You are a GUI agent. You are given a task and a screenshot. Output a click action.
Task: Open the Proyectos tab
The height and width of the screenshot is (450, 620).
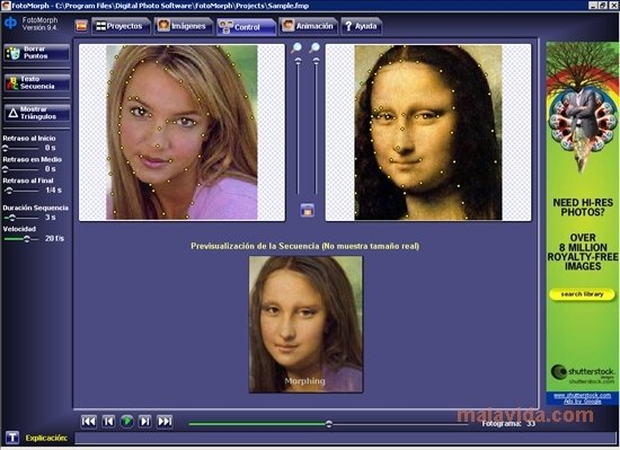point(121,26)
